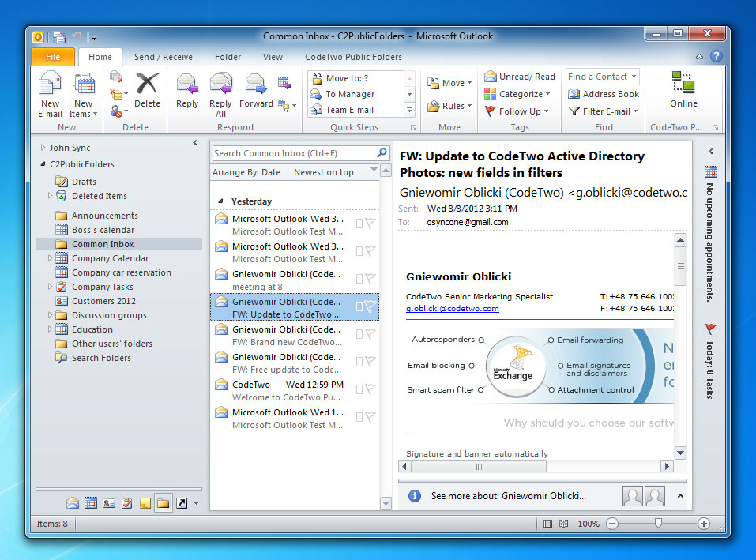Image resolution: width=756 pixels, height=560 pixels.
Task: Open Contacts from the navigation pane icons
Action: (x=109, y=503)
